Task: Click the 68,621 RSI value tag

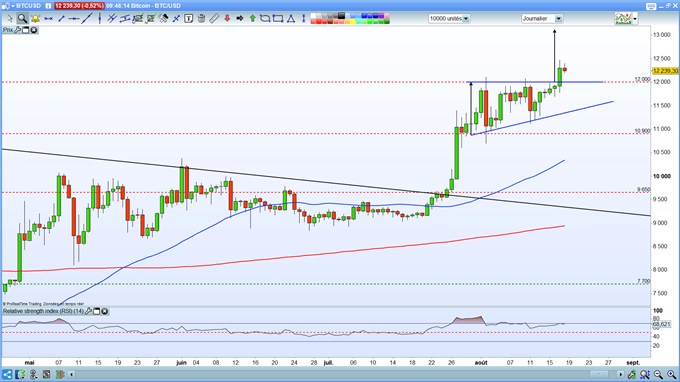Action: pyautogui.click(x=661, y=324)
